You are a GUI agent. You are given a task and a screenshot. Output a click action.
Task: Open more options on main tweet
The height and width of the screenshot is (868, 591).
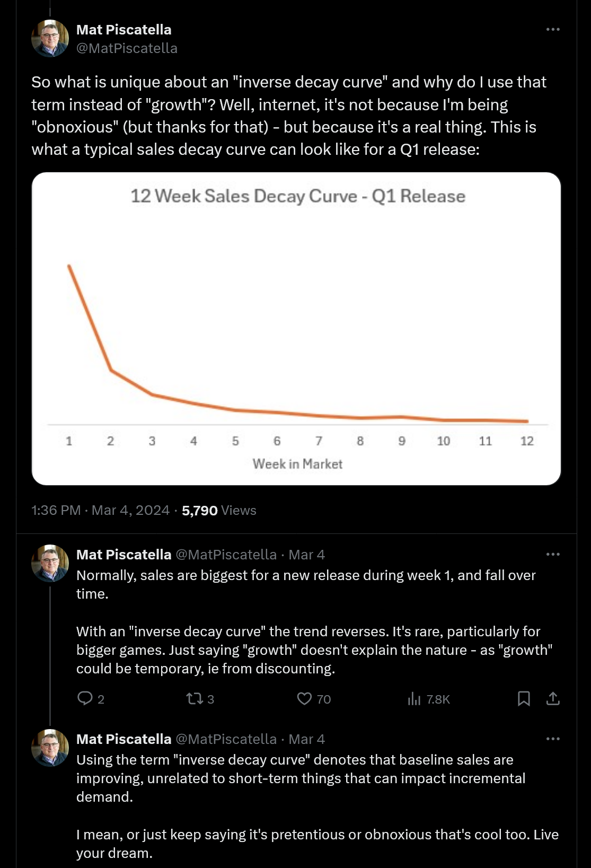(553, 29)
